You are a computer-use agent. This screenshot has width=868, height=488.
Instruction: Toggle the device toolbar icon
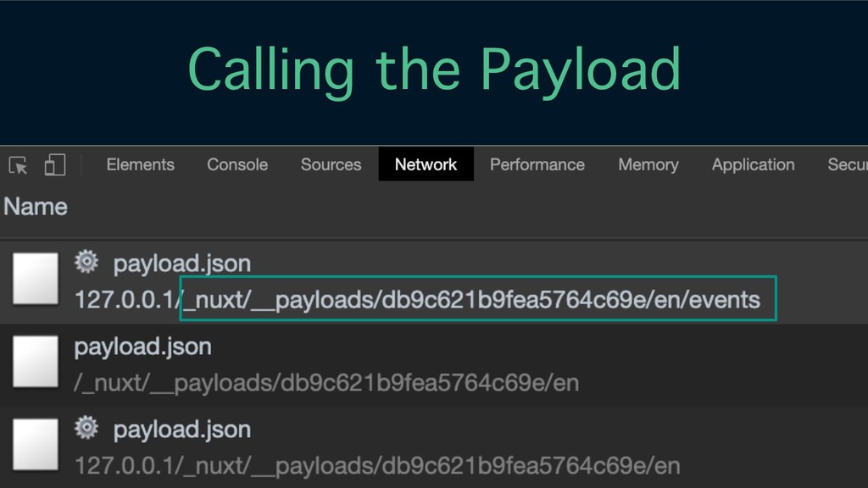(x=55, y=164)
